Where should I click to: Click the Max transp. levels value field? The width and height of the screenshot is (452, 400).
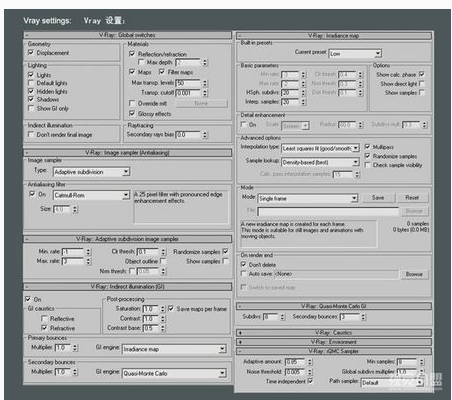pos(188,83)
